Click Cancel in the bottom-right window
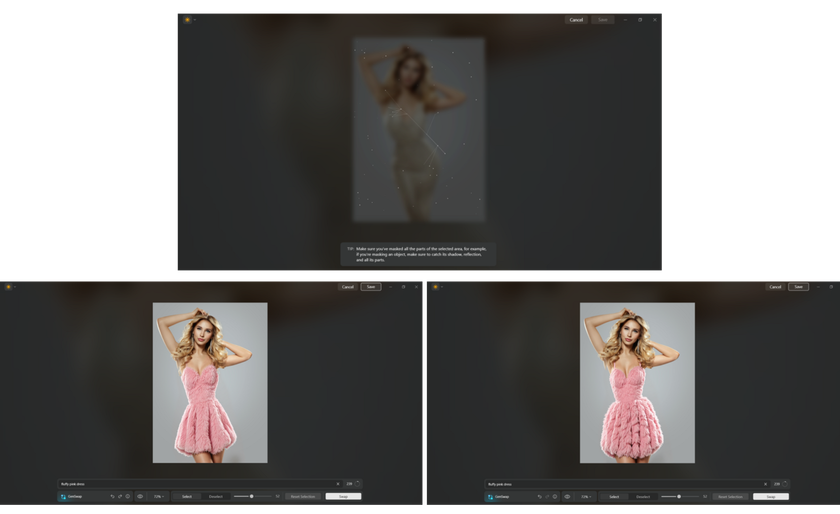Screen dimensions: 840x514 pos(776,287)
